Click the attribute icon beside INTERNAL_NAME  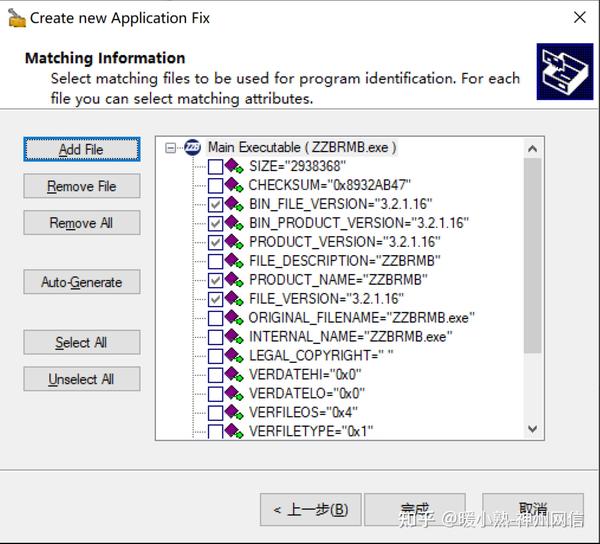pyautogui.click(x=234, y=337)
